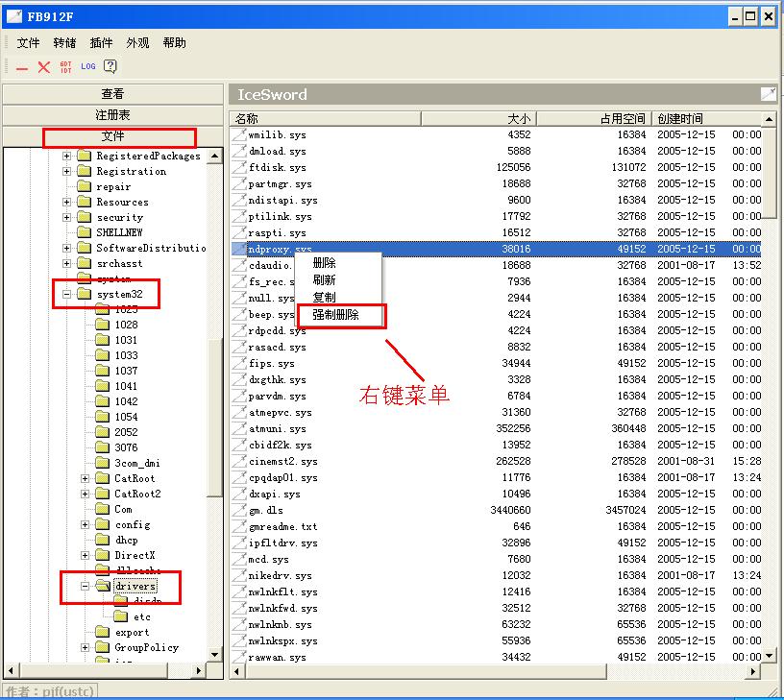Click file list scrollbar down arrow
Viewport: 784px width, 700px height.
(770, 655)
